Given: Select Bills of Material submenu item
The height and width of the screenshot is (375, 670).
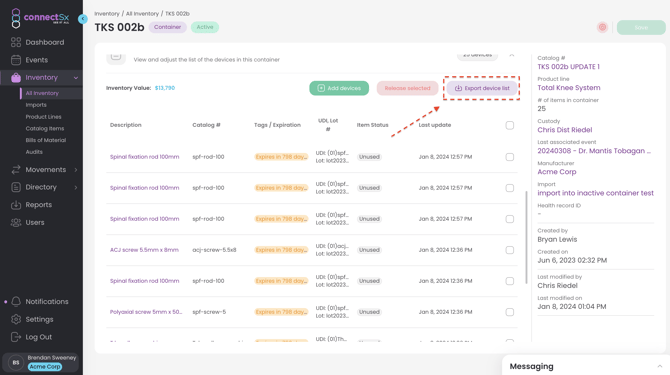Looking at the screenshot, I should [46, 140].
